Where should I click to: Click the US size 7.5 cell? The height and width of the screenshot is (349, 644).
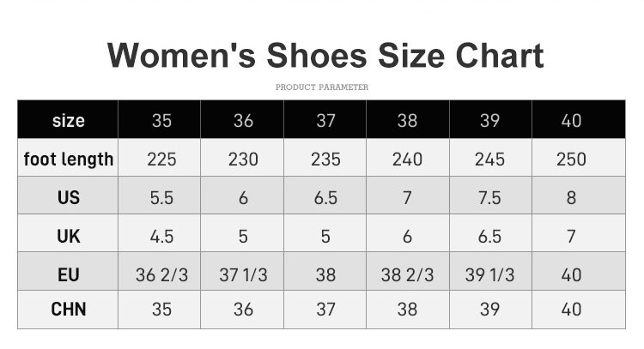(489, 197)
